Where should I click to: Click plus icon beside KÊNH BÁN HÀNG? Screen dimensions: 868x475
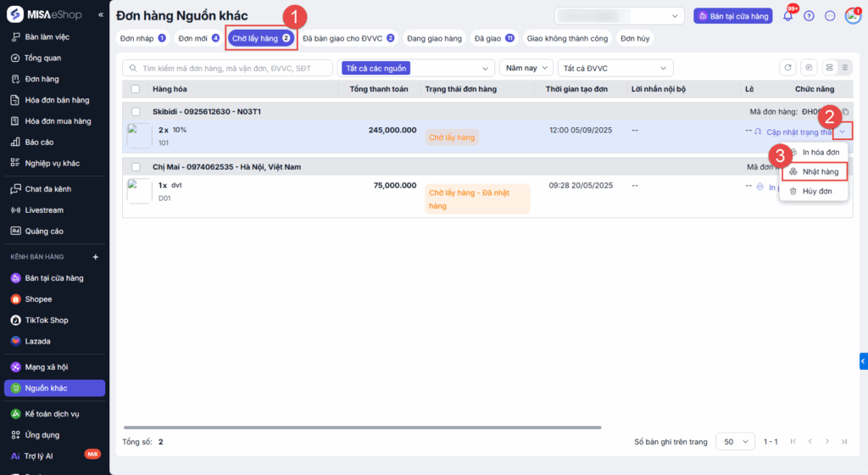tap(95, 257)
